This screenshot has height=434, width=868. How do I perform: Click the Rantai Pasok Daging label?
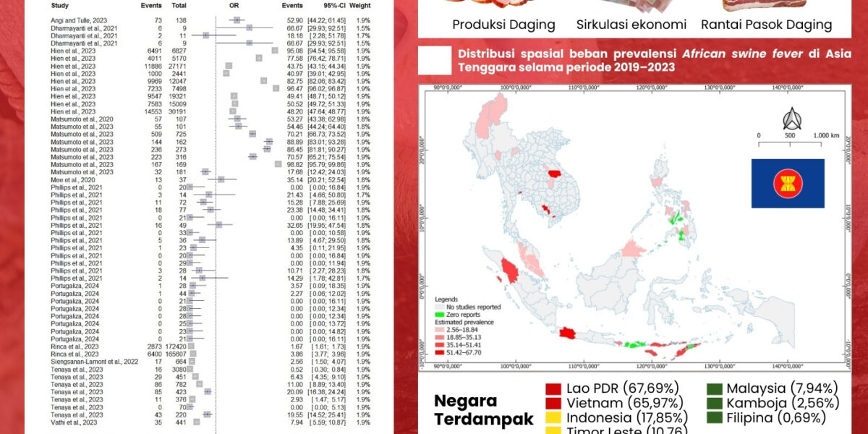point(766,25)
